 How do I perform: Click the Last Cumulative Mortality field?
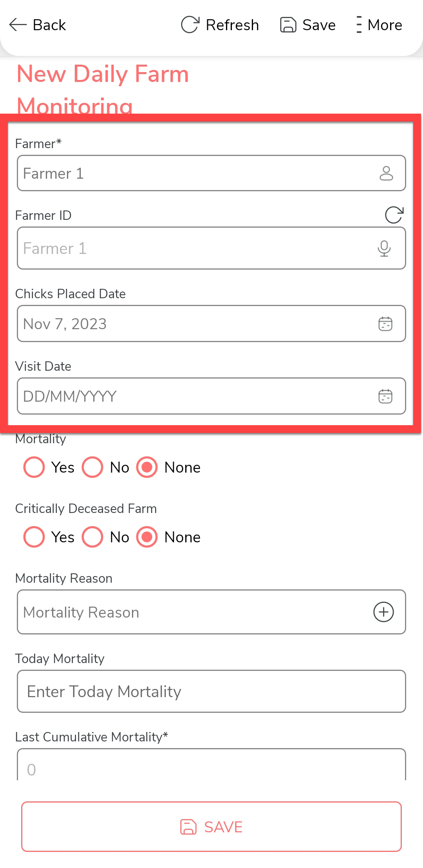[x=211, y=768]
